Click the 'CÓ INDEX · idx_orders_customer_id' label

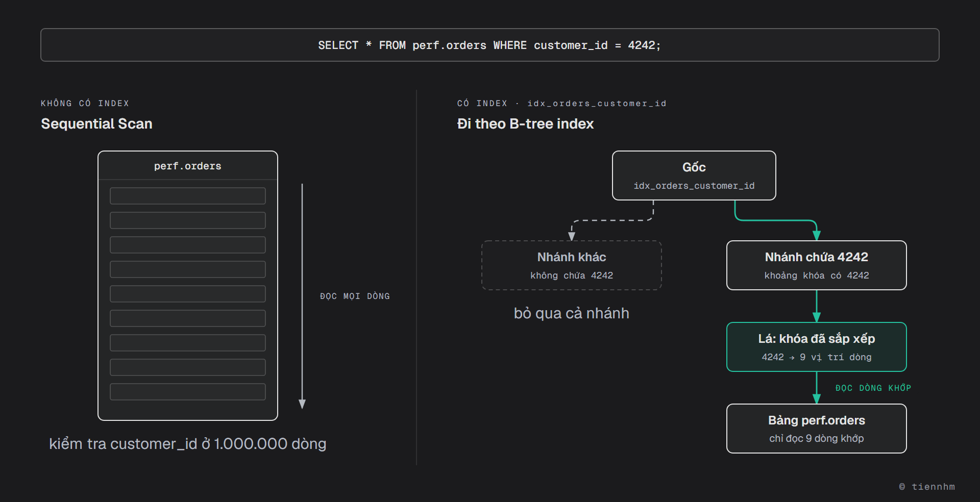point(561,103)
